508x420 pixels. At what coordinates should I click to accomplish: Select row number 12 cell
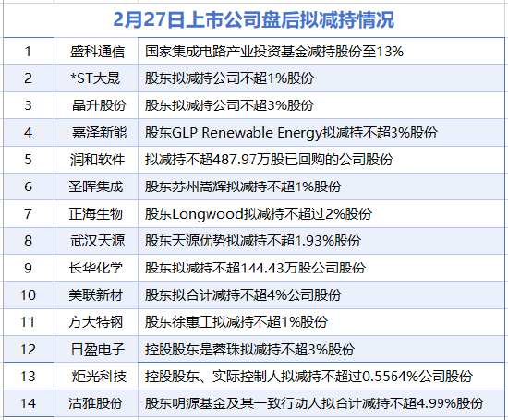[x=29, y=349]
